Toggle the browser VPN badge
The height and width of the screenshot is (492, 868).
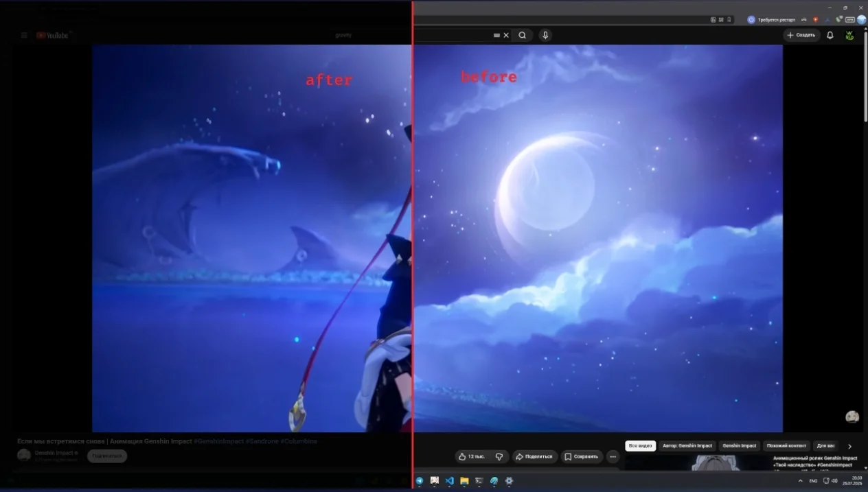tap(850, 19)
